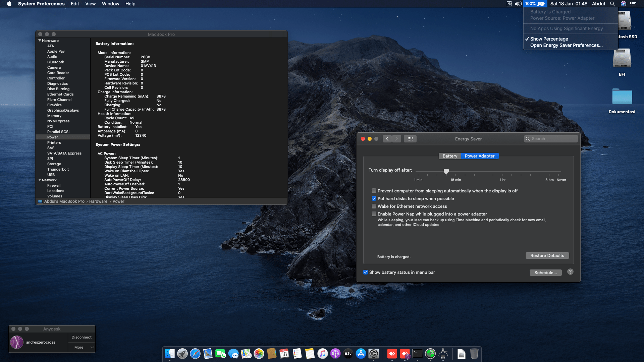The height and width of the screenshot is (362, 644).
Task: Open Clover Configurator green icon in dock
Action: 430,354
